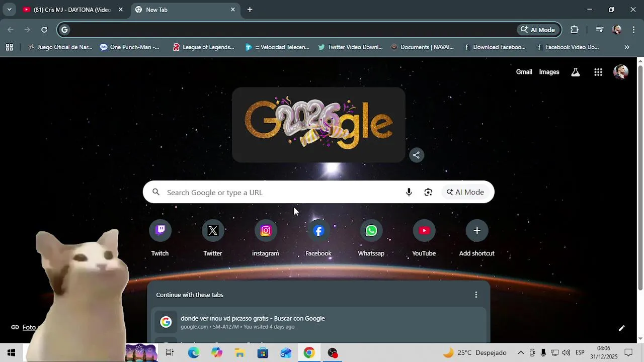
Task: Click the browser forward arrow
Action: coord(27,30)
